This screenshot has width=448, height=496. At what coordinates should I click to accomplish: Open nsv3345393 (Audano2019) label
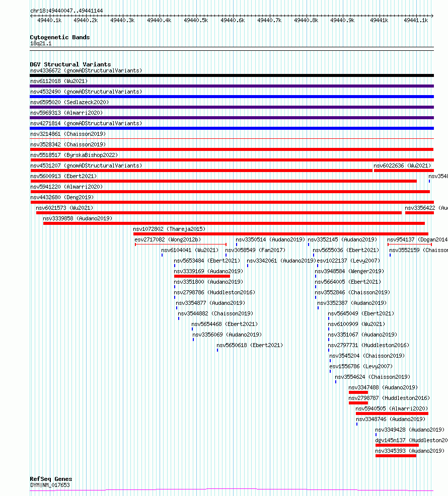pos(410,451)
